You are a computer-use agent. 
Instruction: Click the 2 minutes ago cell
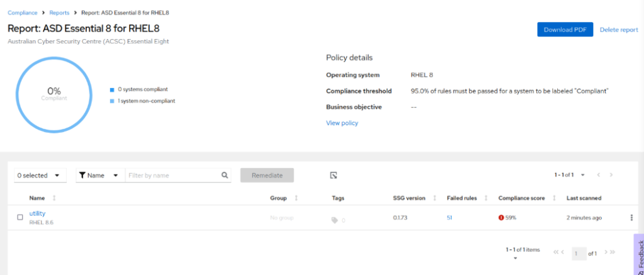point(584,218)
